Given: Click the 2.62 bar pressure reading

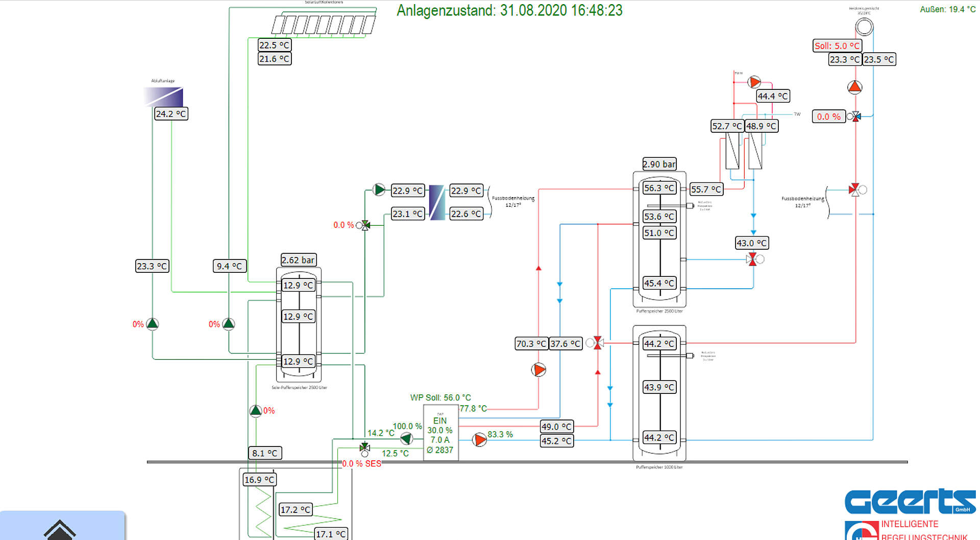Looking at the screenshot, I should (x=299, y=260).
